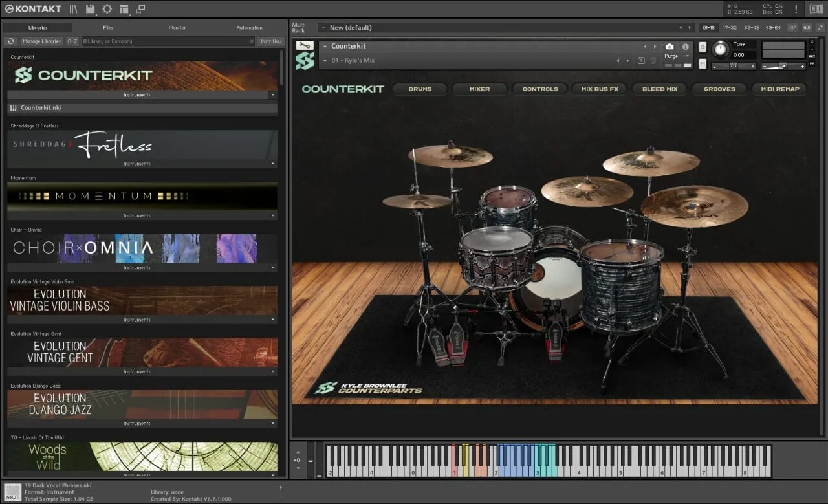The height and width of the screenshot is (504, 828).
Task: Click the pan L-R slider
Action: tap(734, 66)
